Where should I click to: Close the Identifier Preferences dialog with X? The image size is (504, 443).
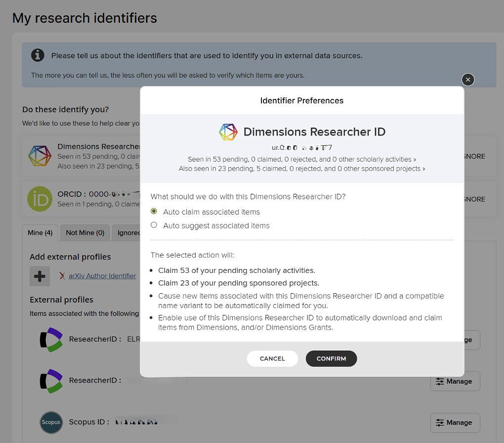(468, 80)
